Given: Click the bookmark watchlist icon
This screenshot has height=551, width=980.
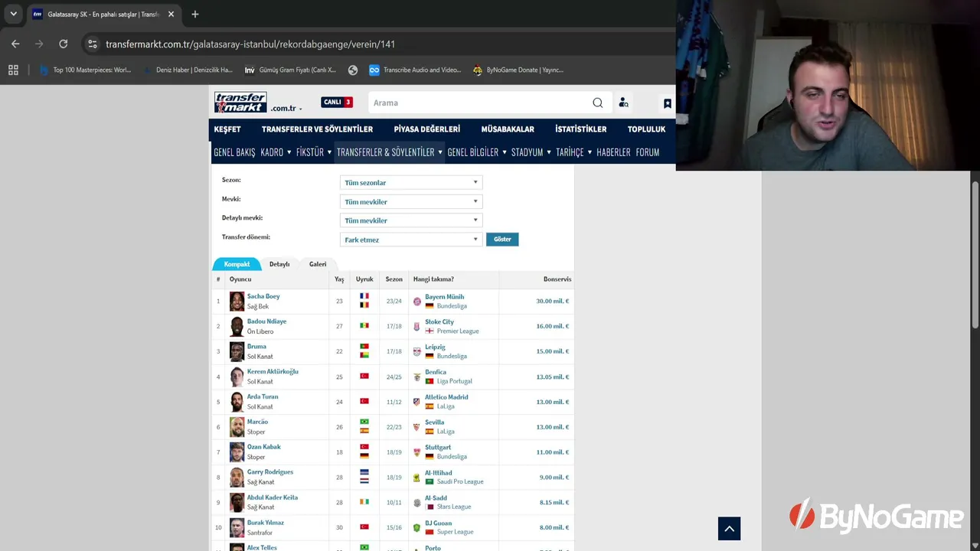Looking at the screenshot, I should pos(668,103).
